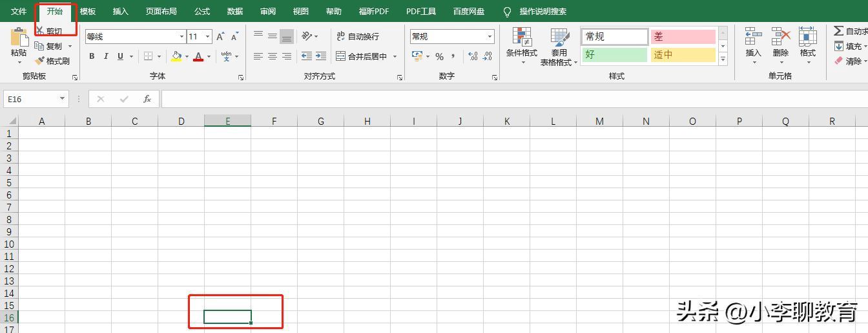Apply the 好 green cell style swatch
This screenshot has width=868, height=333.
tap(614, 55)
